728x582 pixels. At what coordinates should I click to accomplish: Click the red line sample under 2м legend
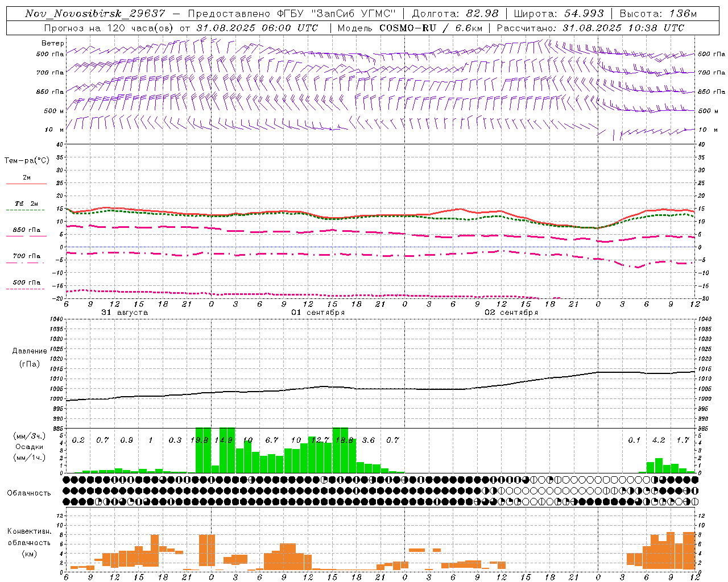tap(26, 184)
